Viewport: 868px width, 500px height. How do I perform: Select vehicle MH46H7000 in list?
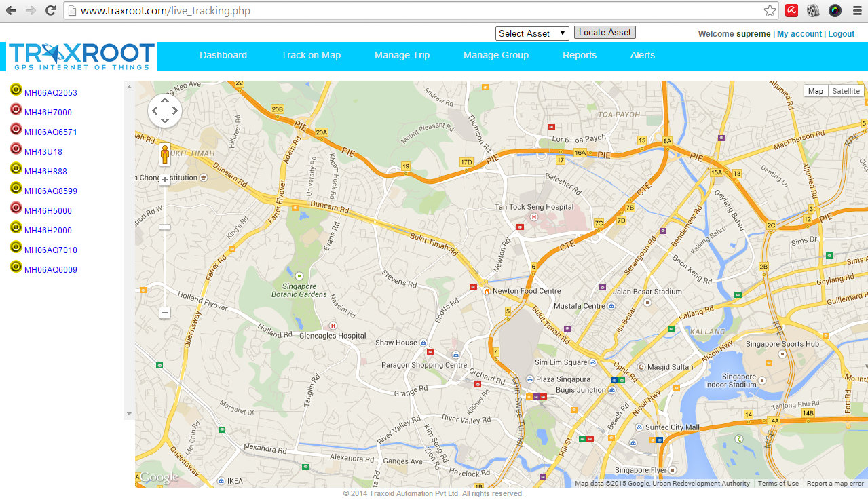click(48, 113)
